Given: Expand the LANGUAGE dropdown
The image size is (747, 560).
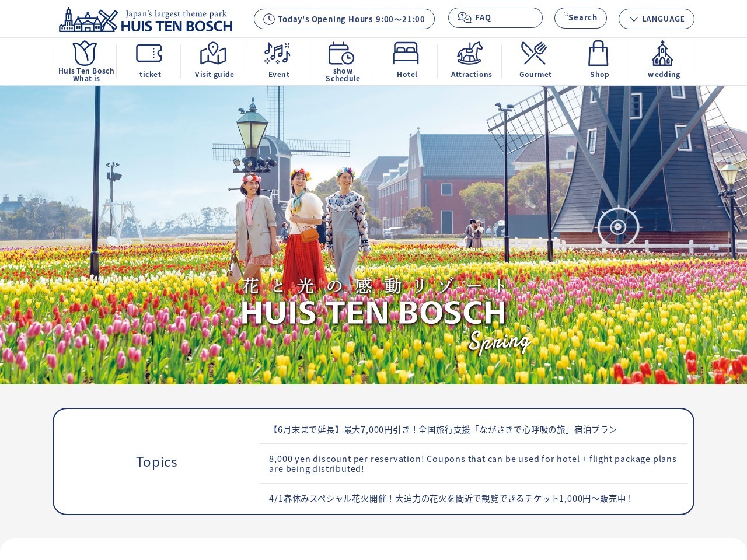Looking at the screenshot, I should pyautogui.click(x=657, y=19).
